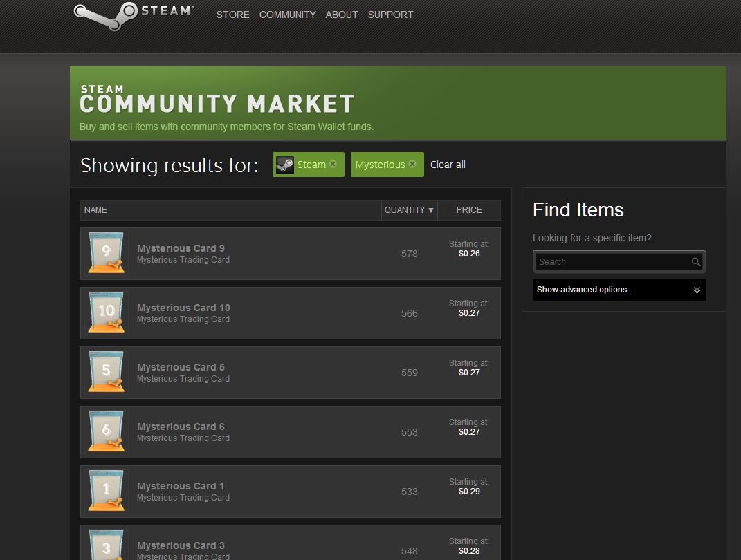Click the quantity value 548
Screen dimensions: 741x560
(410, 551)
